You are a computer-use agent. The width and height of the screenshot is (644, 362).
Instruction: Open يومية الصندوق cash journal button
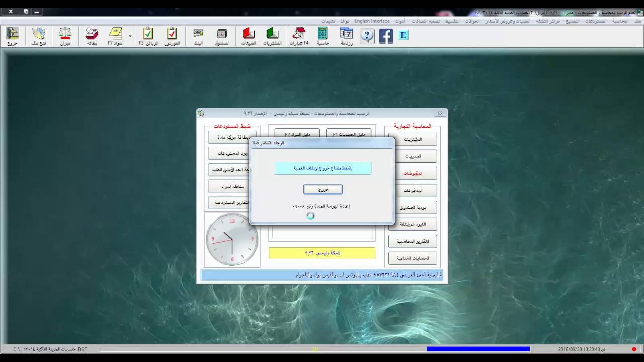(413, 207)
